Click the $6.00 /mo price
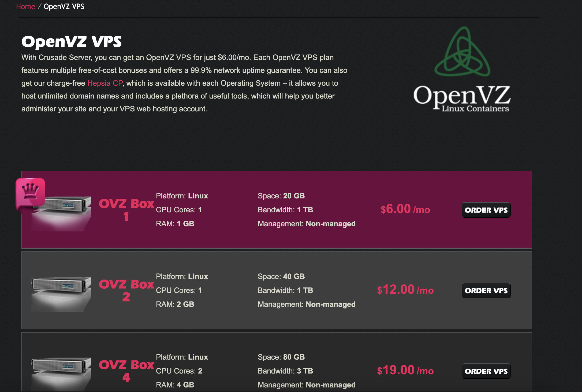Viewport: 582px width, 392px height. pyautogui.click(x=405, y=209)
